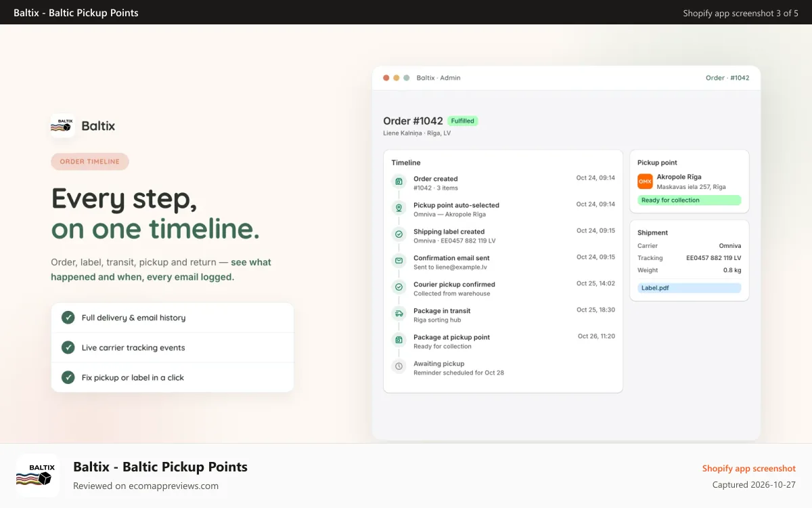
Task: Click the Sent to liene@example.lv text
Action: 450,268
